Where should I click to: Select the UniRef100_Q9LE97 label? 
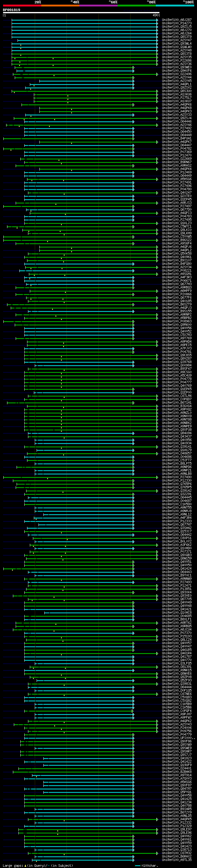(x=177, y=830)
